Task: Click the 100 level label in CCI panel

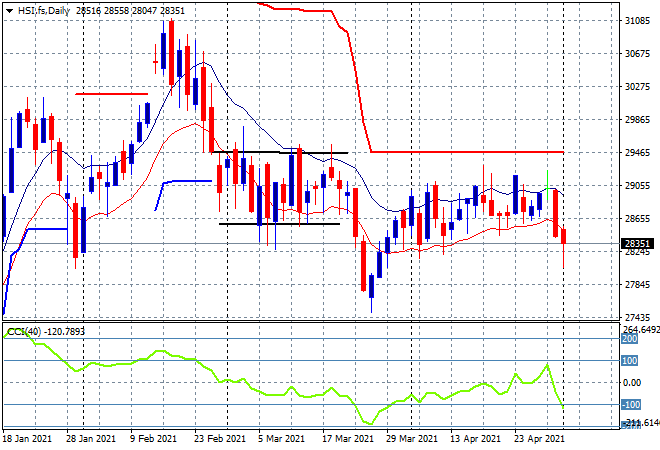Action: click(629, 361)
